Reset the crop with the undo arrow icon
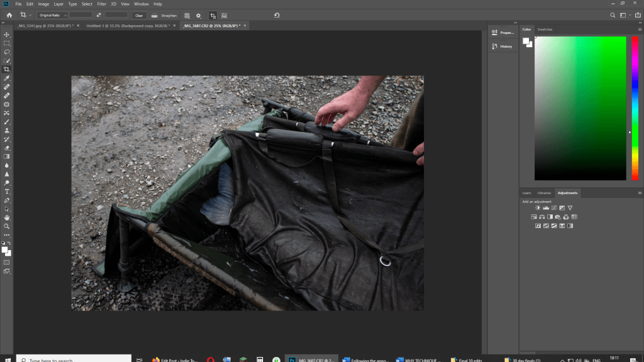The width and height of the screenshot is (644, 362). [277, 15]
